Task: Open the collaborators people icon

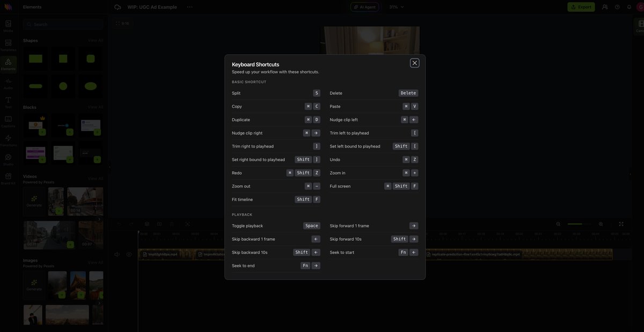Action: pos(605,7)
